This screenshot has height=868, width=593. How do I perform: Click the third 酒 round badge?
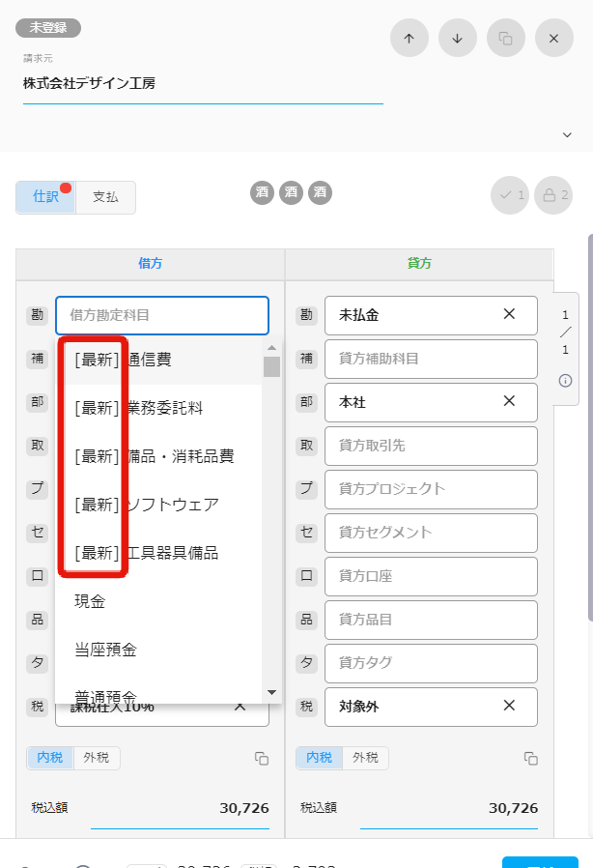click(320, 192)
